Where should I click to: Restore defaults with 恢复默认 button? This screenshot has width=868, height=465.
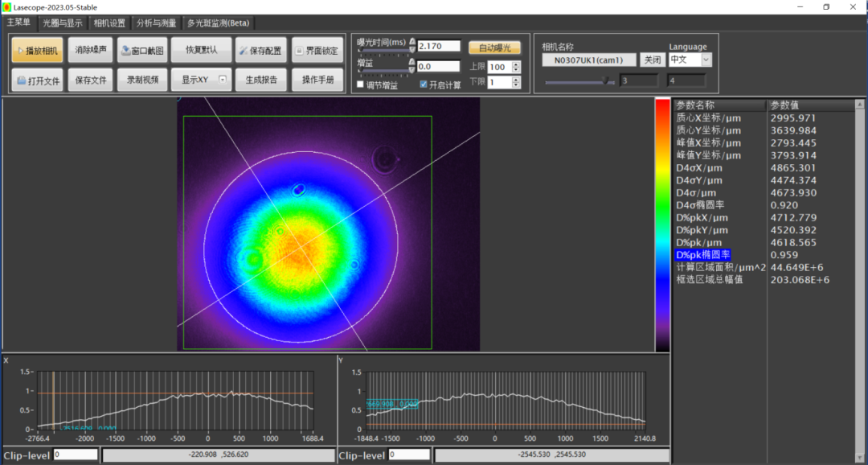201,50
